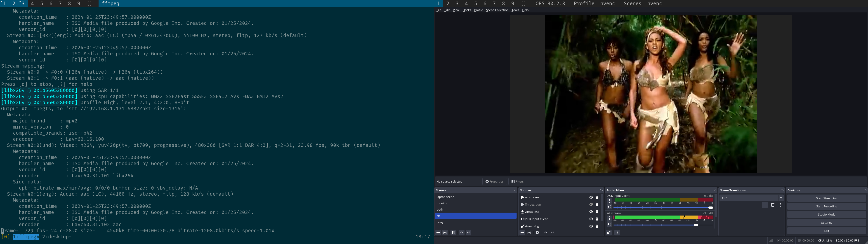Click Start Streaming button
The width and height of the screenshot is (868, 244).
(x=826, y=198)
